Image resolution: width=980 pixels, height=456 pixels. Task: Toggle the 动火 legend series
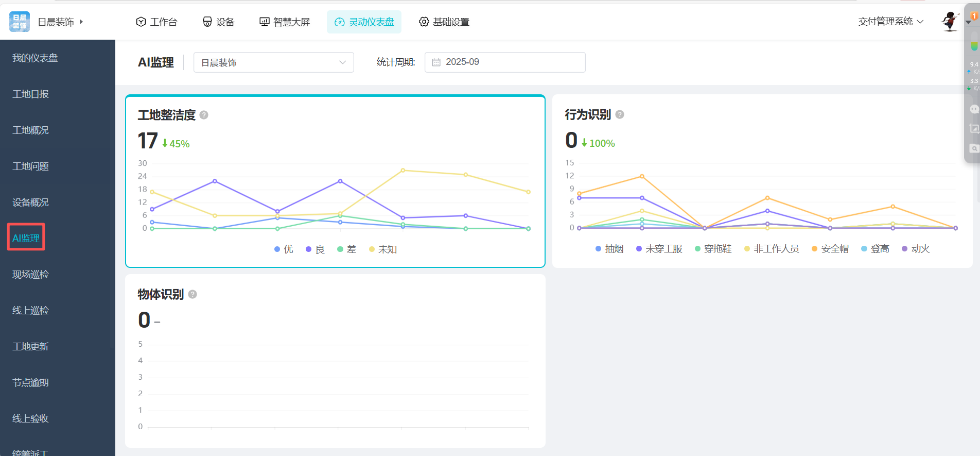916,249
